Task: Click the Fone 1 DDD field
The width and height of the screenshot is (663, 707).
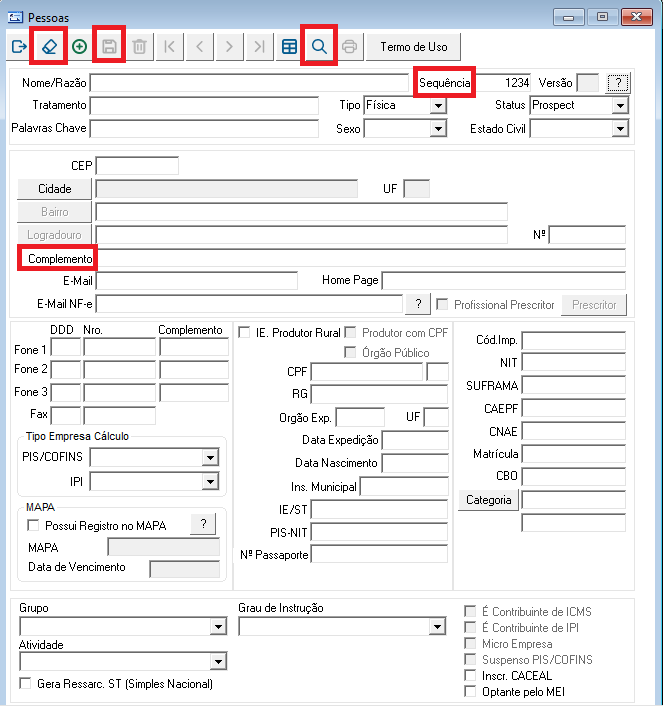Action: point(66,348)
